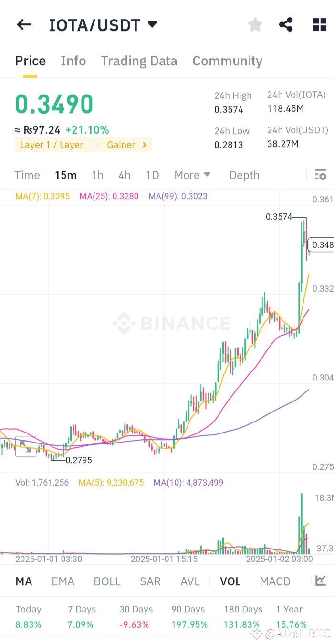Tap the back arrow to exit the chart

(24, 24)
